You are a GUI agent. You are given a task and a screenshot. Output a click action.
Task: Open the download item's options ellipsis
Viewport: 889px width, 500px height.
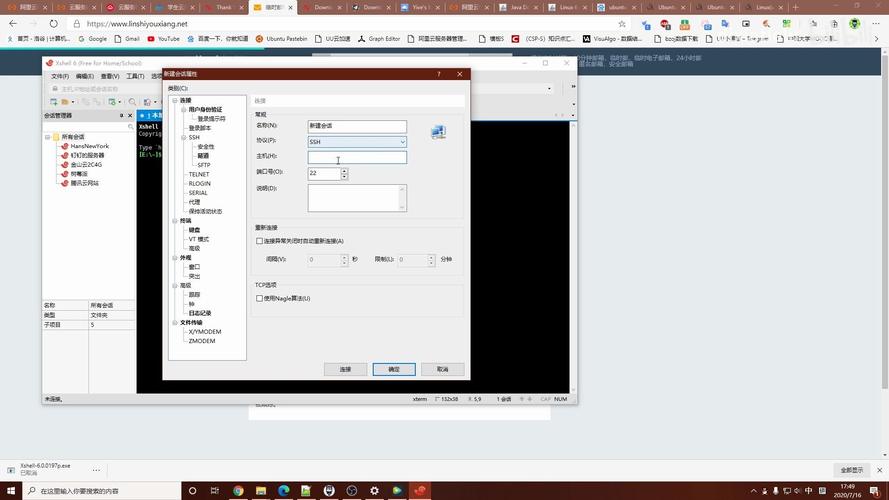point(96,470)
